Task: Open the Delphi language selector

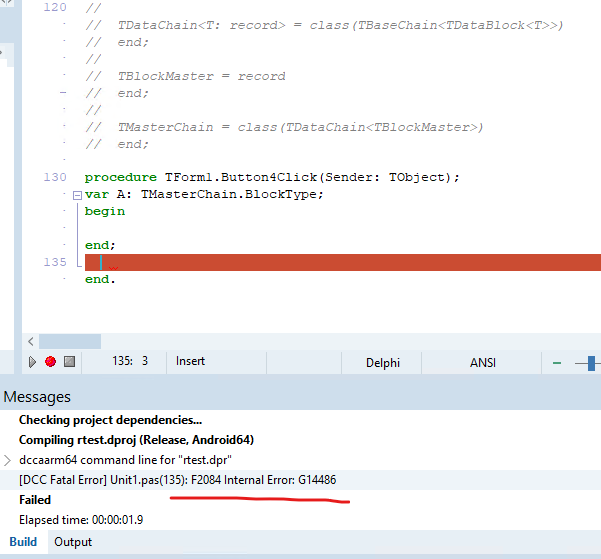Action: 383,363
